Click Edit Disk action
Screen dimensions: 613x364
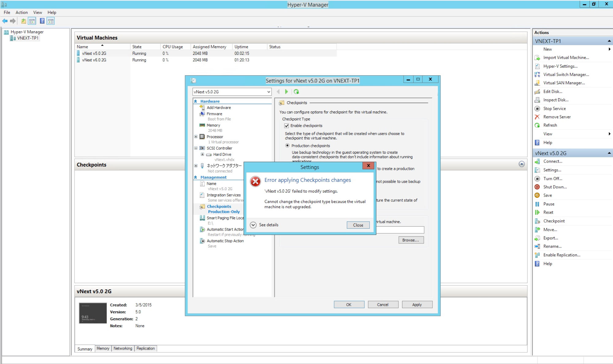[553, 91]
